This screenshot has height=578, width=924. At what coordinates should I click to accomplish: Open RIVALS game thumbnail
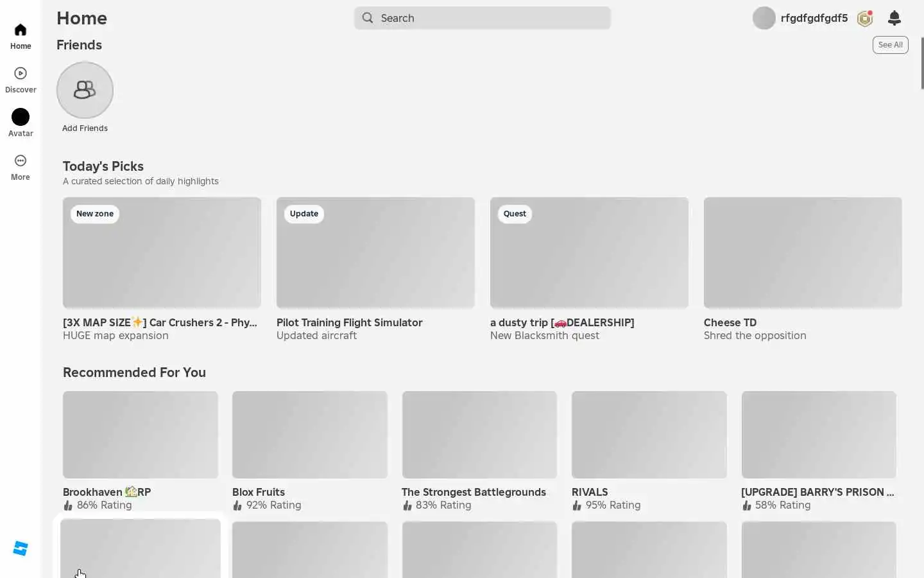tap(649, 435)
